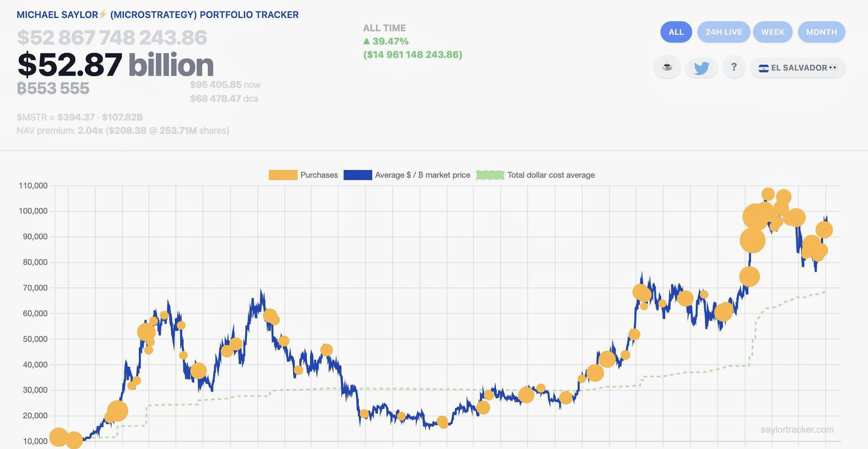The height and width of the screenshot is (449, 868).
Task: Open the coffee cup donation icon
Action: [x=667, y=67]
